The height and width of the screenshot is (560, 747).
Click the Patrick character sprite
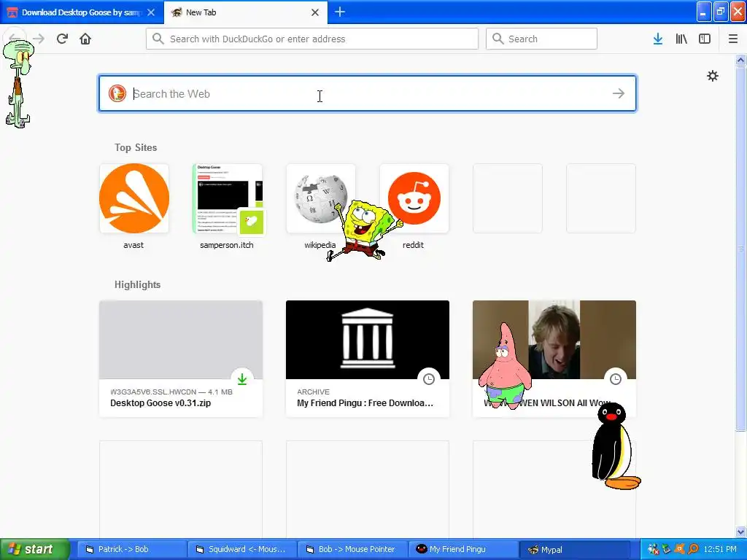click(505, 366)
